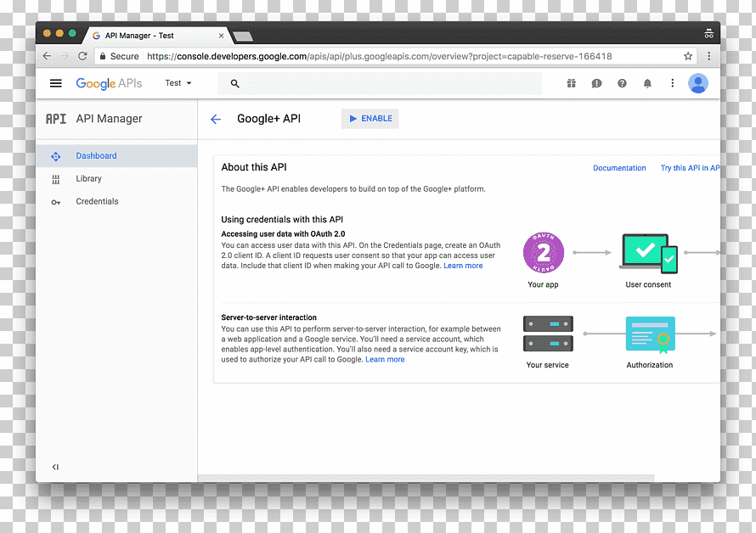This screenshot has height=533, width=756.
Task: Reload the page in the browser toolbar
Action: coord(82,56)
